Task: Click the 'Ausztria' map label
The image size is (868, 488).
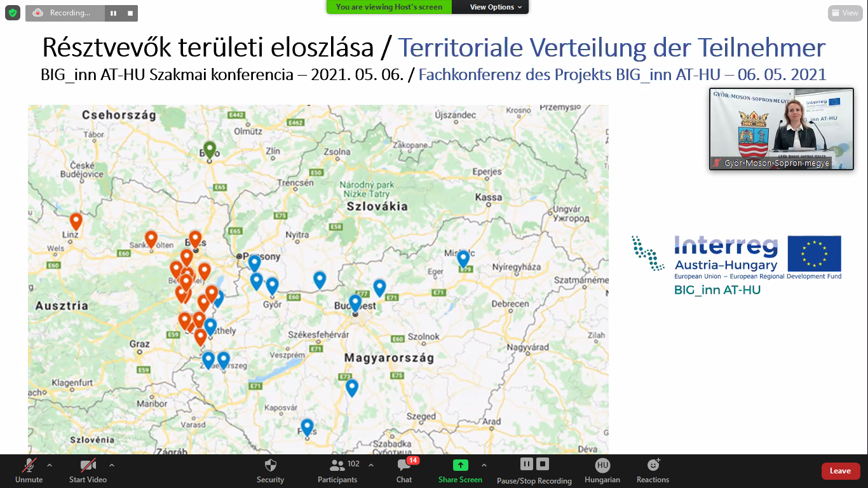Action: pyautogui.click(x=62, y=306)
